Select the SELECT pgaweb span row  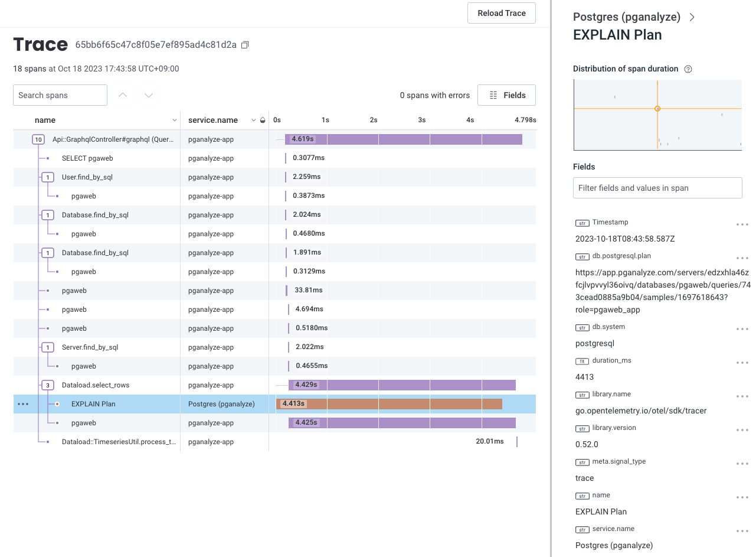pyautogui.click(x=274, y=158)
